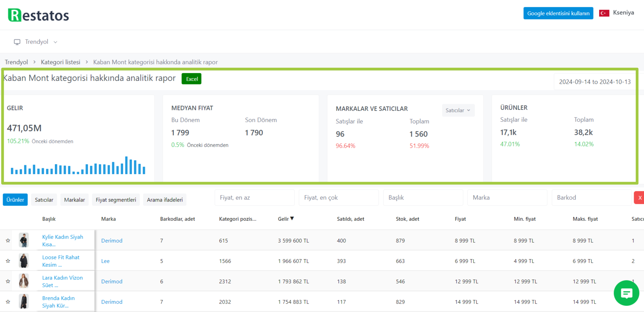Screen dimensions: 644x312
Task: Click the Başlık filter field
Action: tap(423, 198)
